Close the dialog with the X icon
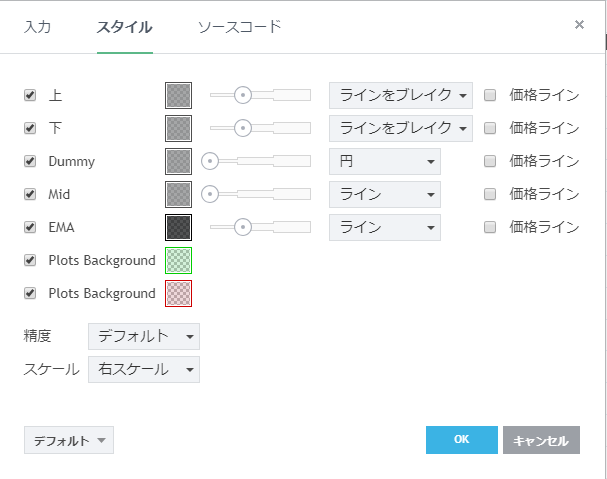The image size is (607, 479). tap(579, 25)
